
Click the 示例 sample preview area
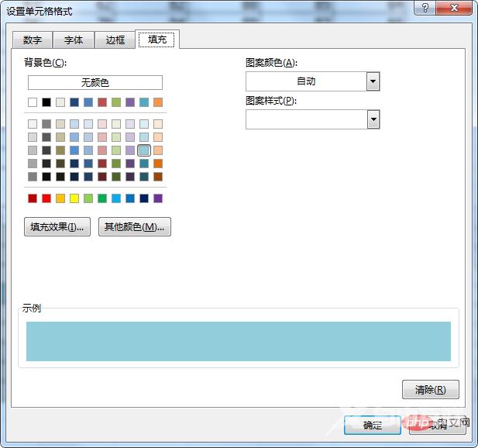(x=239, y=341)
